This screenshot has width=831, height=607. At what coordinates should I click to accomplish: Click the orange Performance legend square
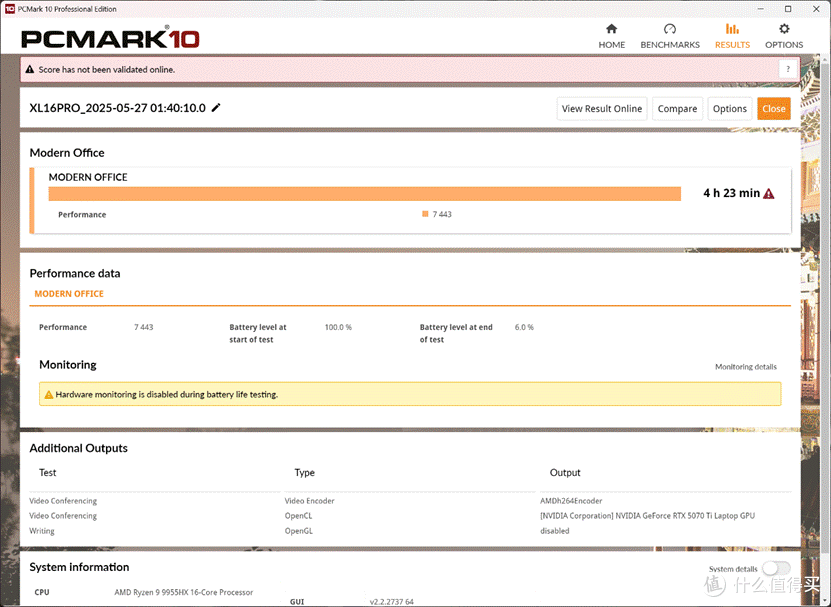click(x=425, y=214)
